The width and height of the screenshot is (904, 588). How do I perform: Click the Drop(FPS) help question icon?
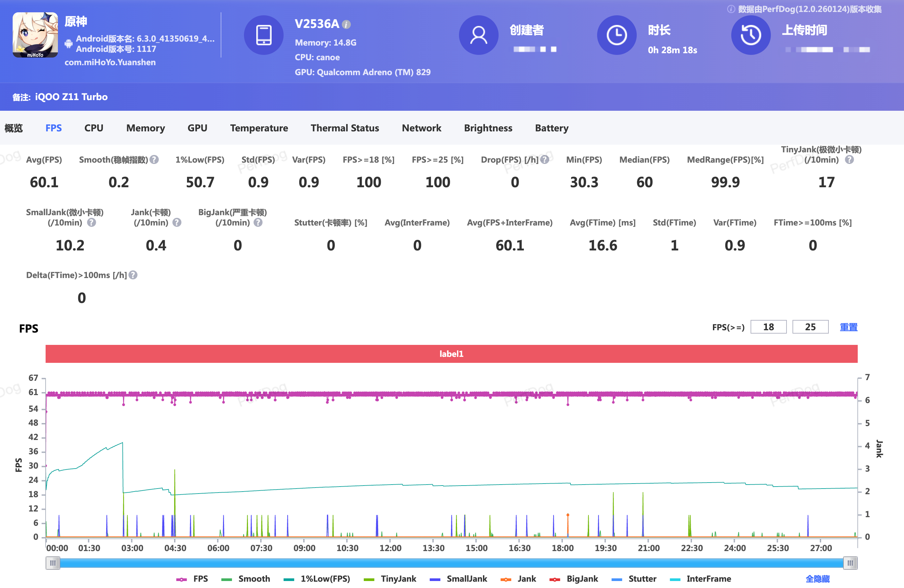coord(545,160)
